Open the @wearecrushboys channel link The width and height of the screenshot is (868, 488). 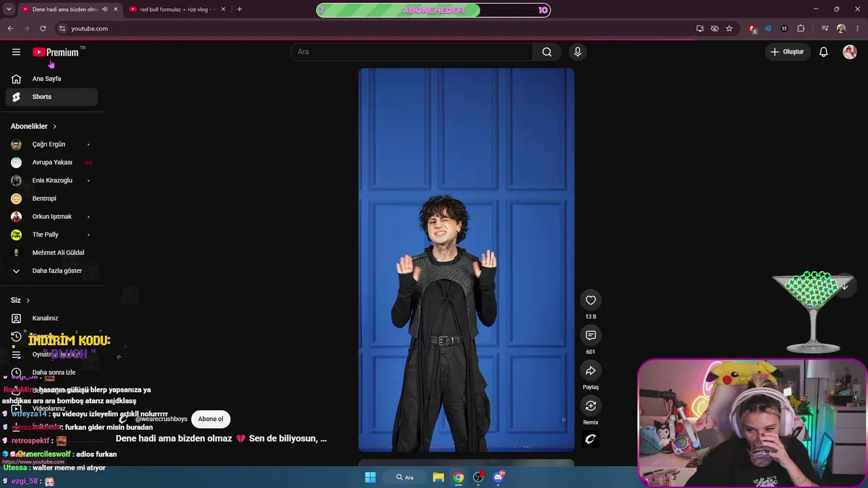[x=161, y=419]
